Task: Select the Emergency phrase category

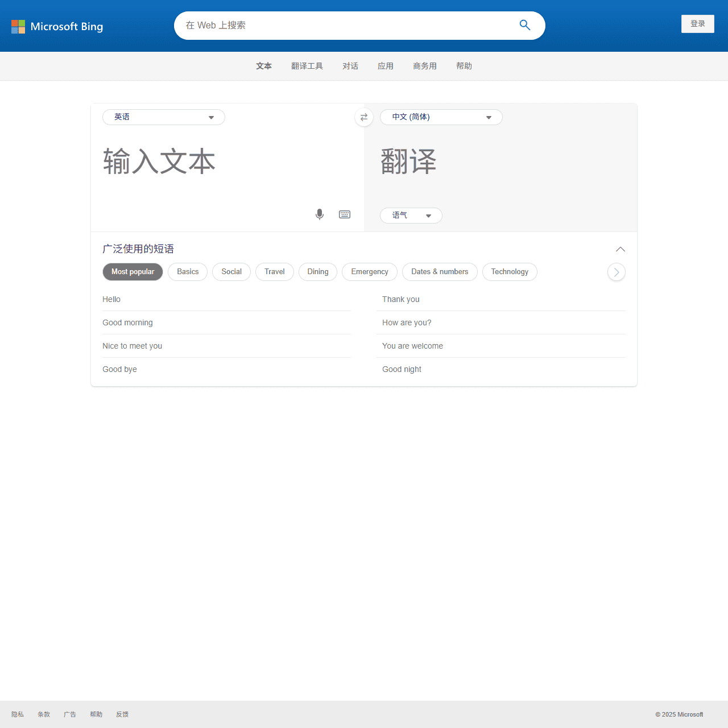Action: pos(369,272)
